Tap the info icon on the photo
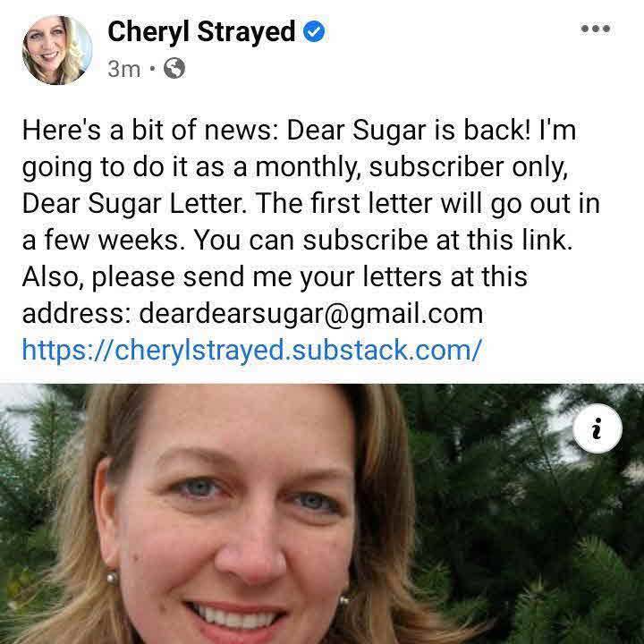This screenshot has width=644, height=644. (x=597, y=428)
